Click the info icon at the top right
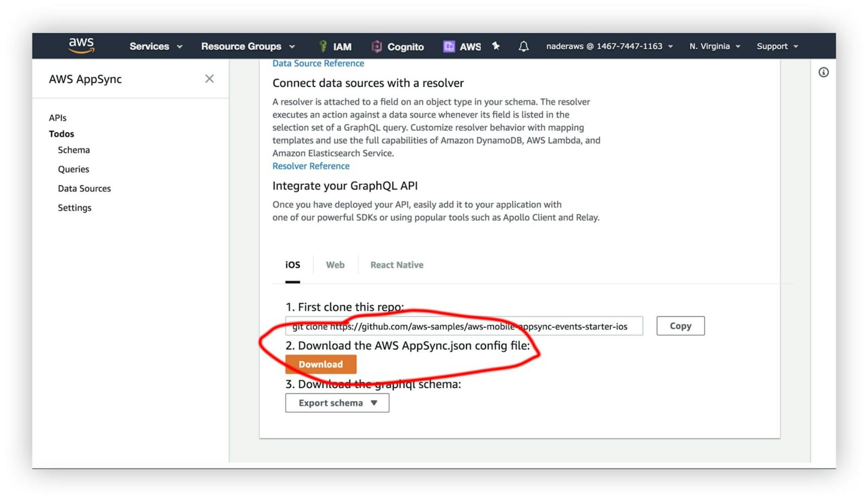This screenshot has width=868, height=501. 824,72
